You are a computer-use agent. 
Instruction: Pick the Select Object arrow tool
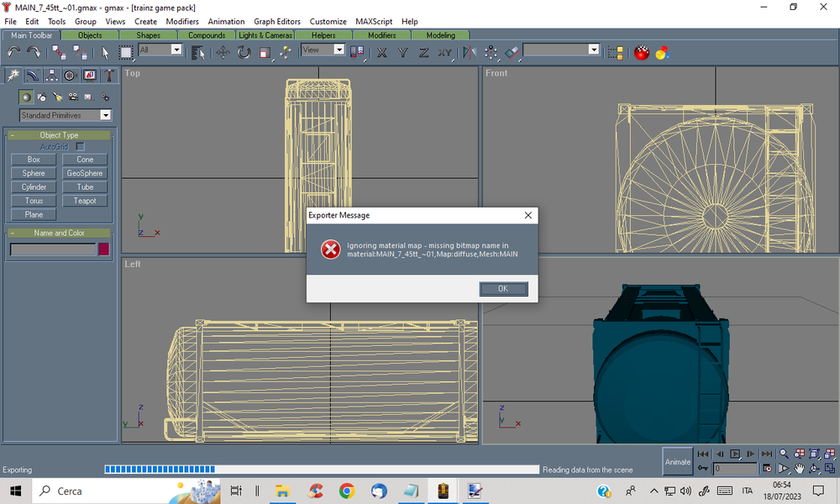[x=105, y=52]
